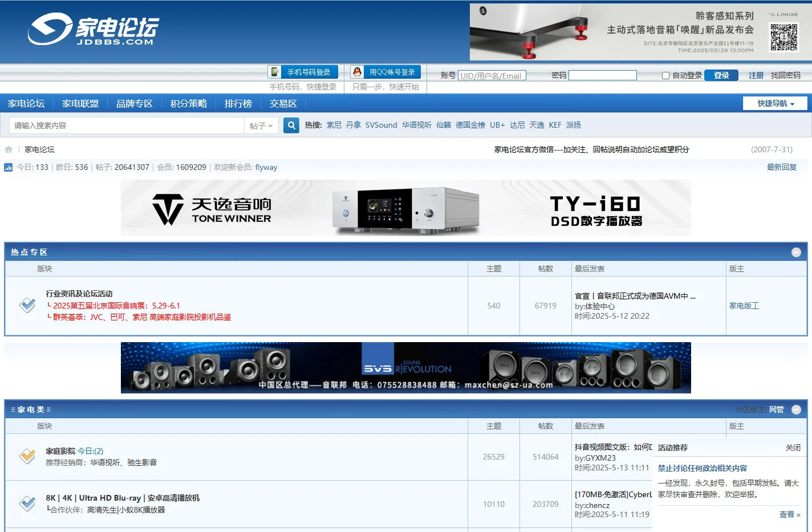Click the home icon in breadcrumb

point(9,149)
